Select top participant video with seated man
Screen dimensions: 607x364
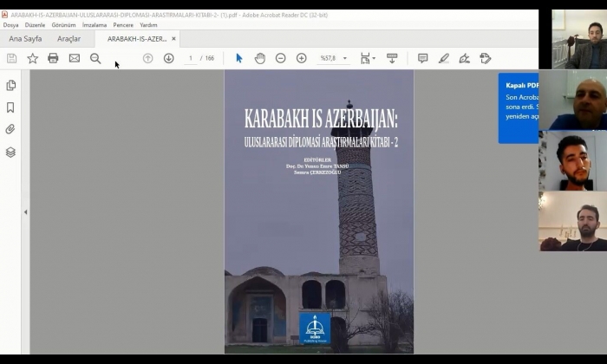pos(579,40)
